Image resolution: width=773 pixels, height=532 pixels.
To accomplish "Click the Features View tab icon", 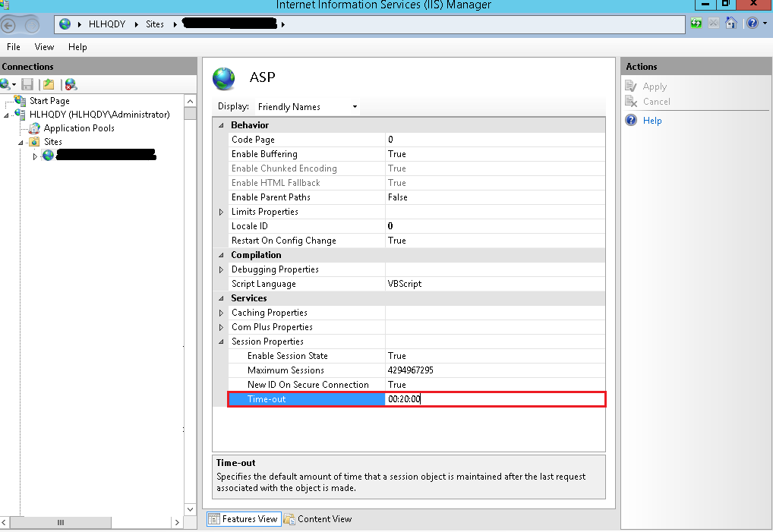I will point(214,518).
